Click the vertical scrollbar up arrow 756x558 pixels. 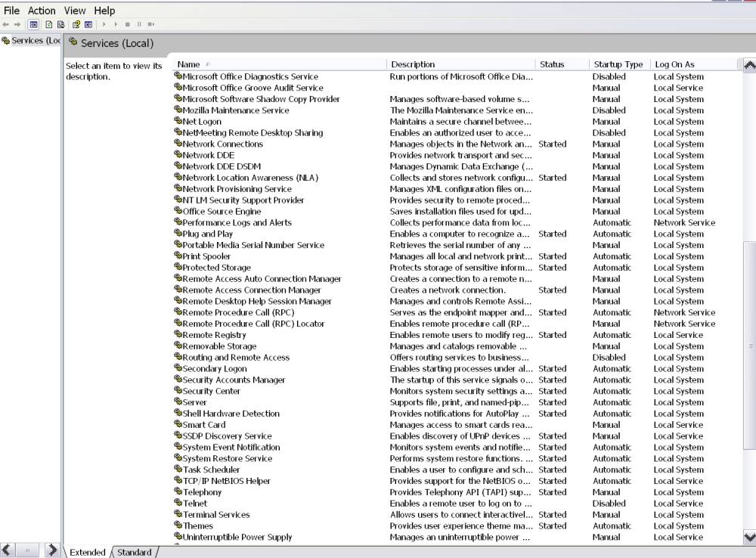749,65
